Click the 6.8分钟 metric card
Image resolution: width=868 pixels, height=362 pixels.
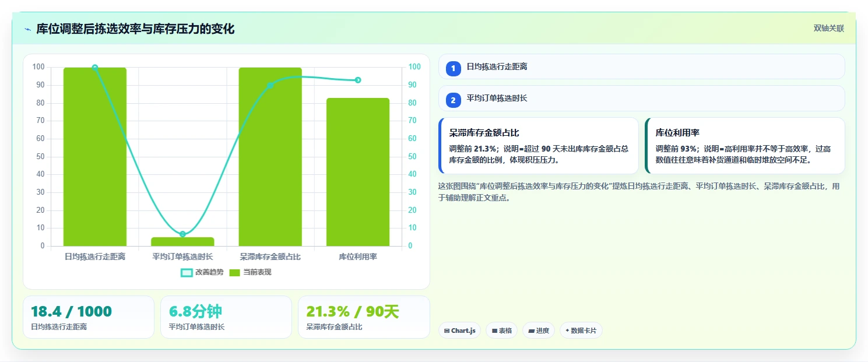(226, 317)
